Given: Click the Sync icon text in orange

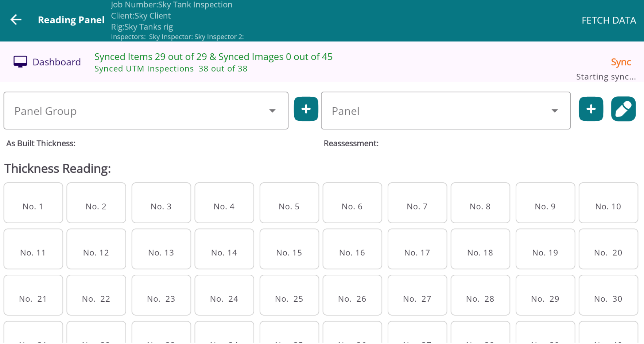Looking at the screenshot, I should pos(621,62).
